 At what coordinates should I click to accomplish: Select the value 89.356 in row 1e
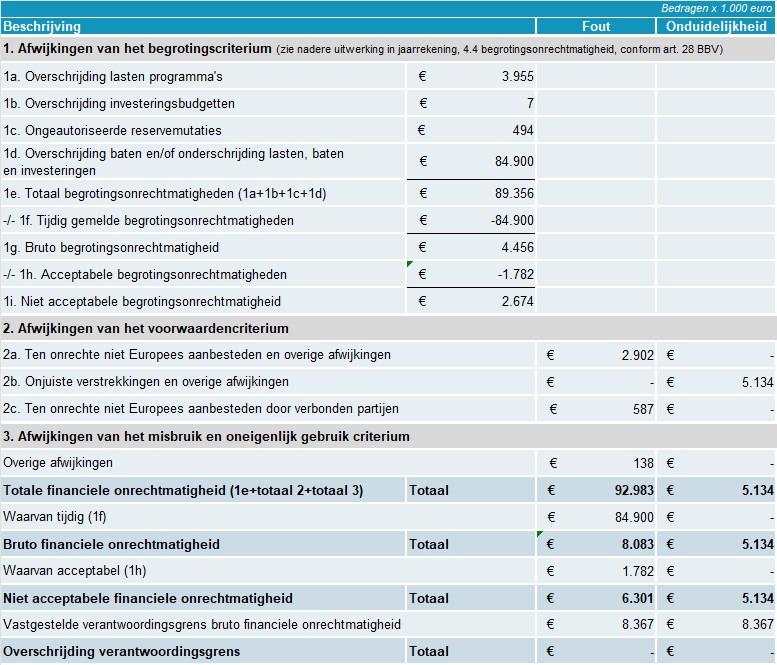(x=514, y=193)
